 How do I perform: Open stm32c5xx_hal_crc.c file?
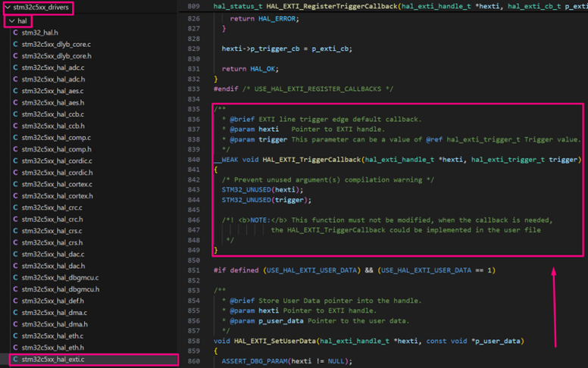[52, 207]
